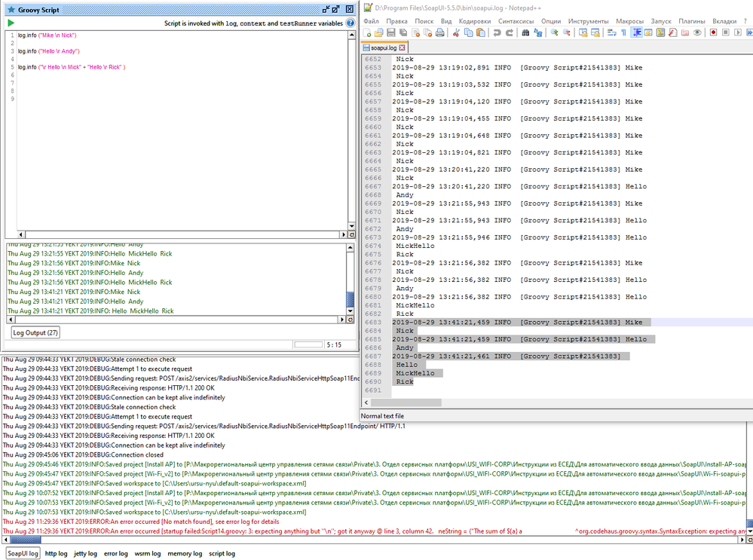This screenshot has width=753, height=560.
Task: Click the Cut scissors icon in Notepad++
Action: (456, 33)
